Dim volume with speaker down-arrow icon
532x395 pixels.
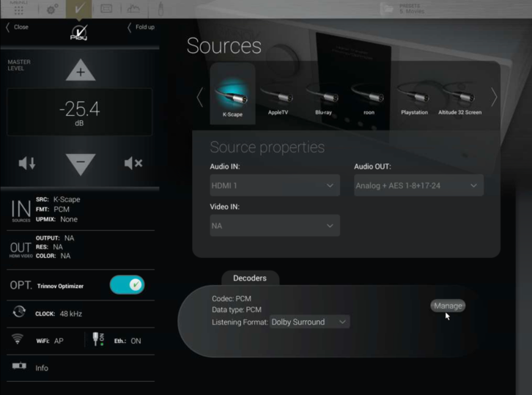tap(27, 163)
